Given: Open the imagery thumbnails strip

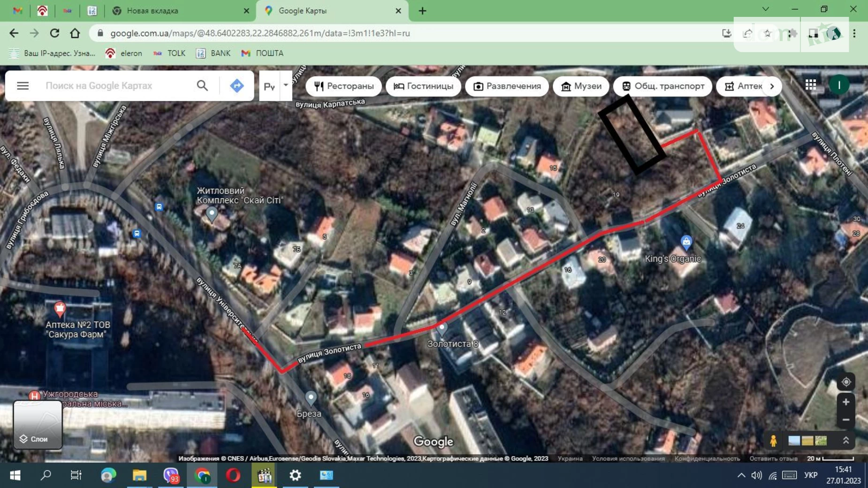Looking at the screenshot, I should [807, 441].
